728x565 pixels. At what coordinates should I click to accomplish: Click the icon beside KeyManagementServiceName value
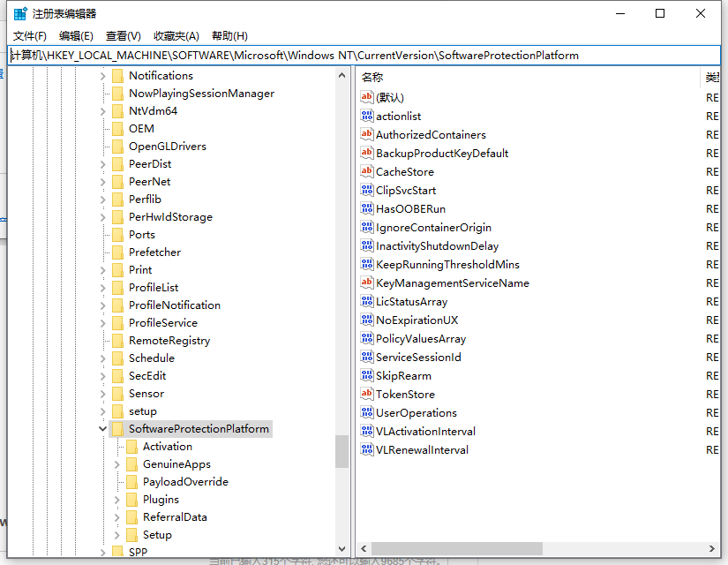tap(367, 282)
